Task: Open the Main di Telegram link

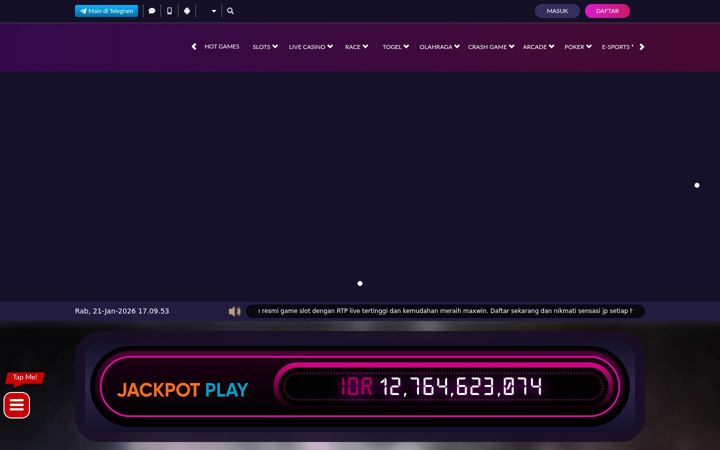Action: pos(107,11)
